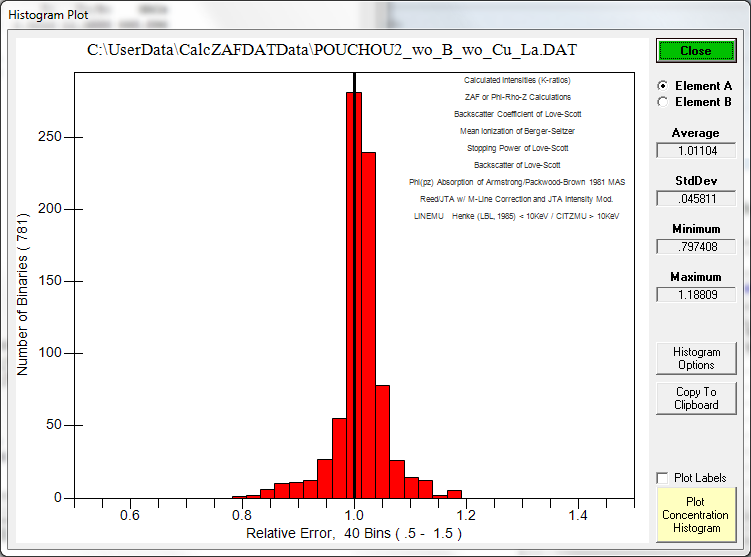
Task: Open Histogram Options
Action: coord(696,358)
